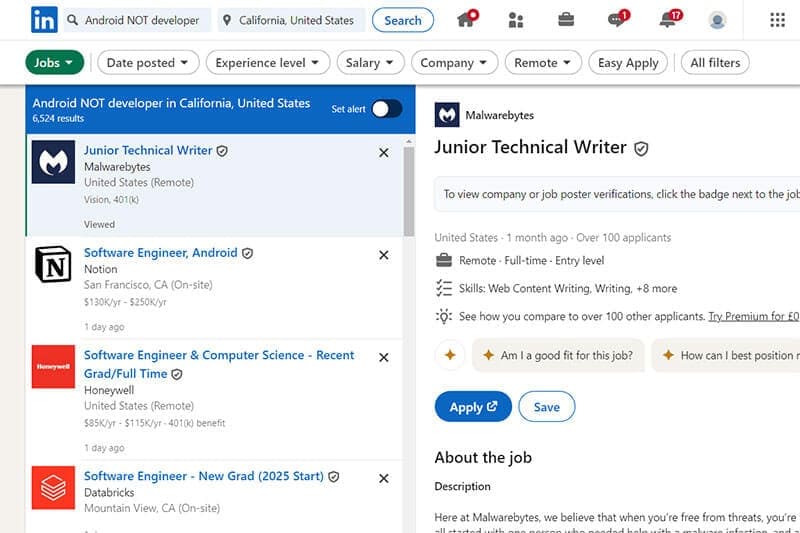Dismiss the Junior Technical Writer listing
This screenshot has width=800, height=533.
384,153
